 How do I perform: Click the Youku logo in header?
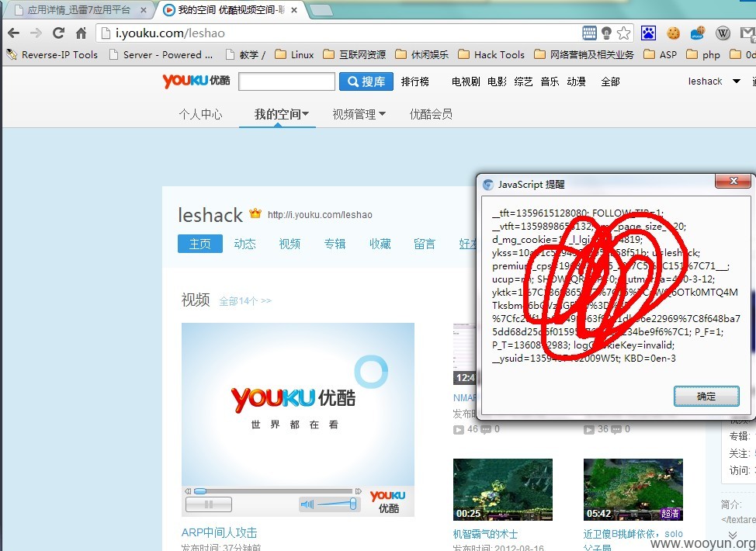[196, 81]
